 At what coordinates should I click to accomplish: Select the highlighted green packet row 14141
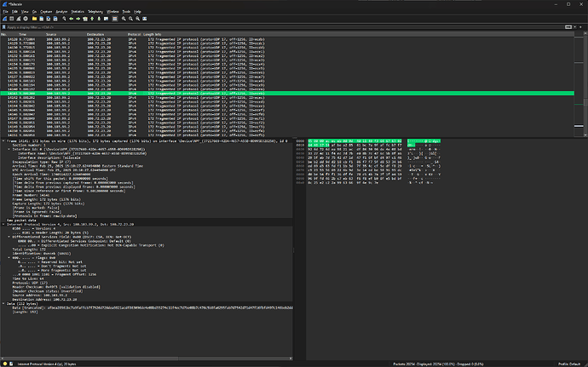click(287, 94)
